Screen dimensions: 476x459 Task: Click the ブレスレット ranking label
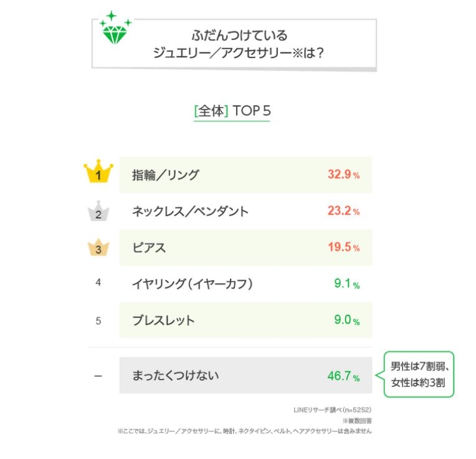coord(163,321)
